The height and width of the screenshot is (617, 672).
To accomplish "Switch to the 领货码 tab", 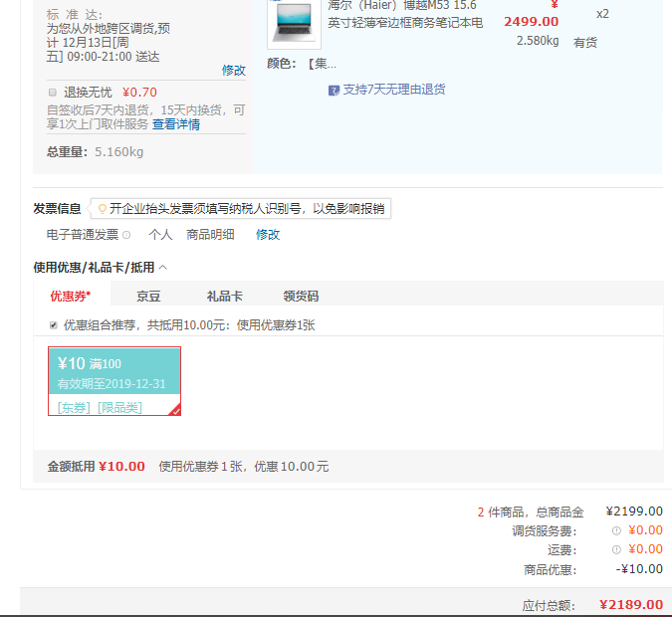I will [301, 297].
